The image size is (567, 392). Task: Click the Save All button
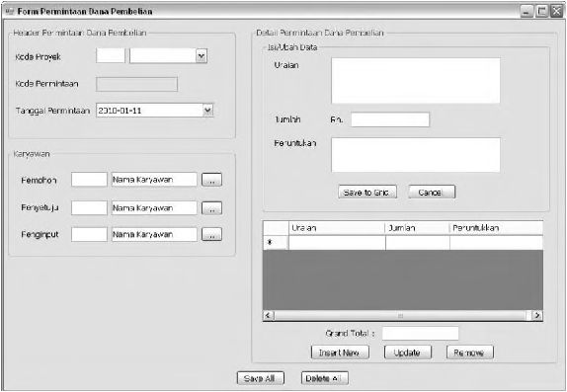[261, 378]
